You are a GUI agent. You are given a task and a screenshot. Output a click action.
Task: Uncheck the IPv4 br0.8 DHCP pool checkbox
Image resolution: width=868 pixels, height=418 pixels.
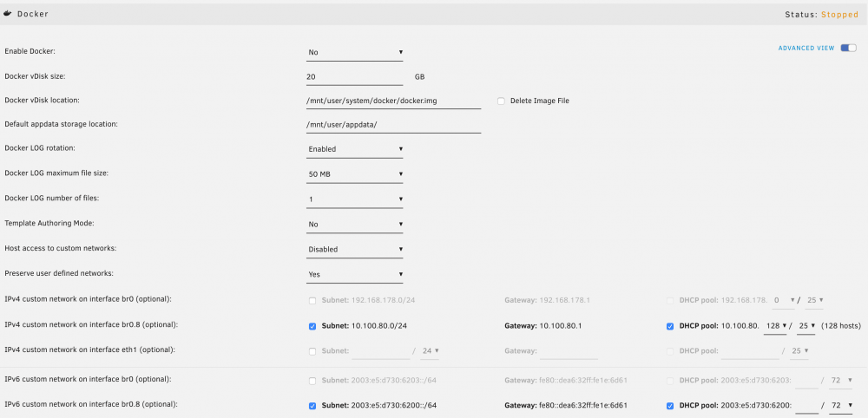point(670,326)
